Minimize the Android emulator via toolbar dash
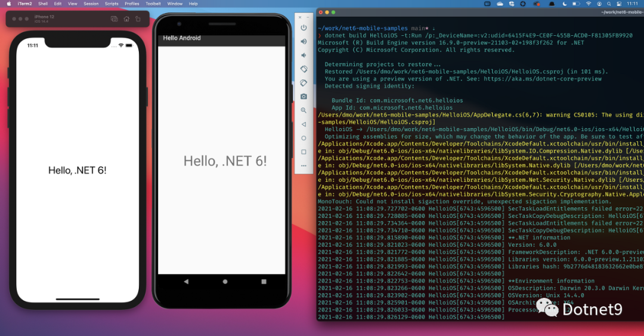 [x=308, y=17]
